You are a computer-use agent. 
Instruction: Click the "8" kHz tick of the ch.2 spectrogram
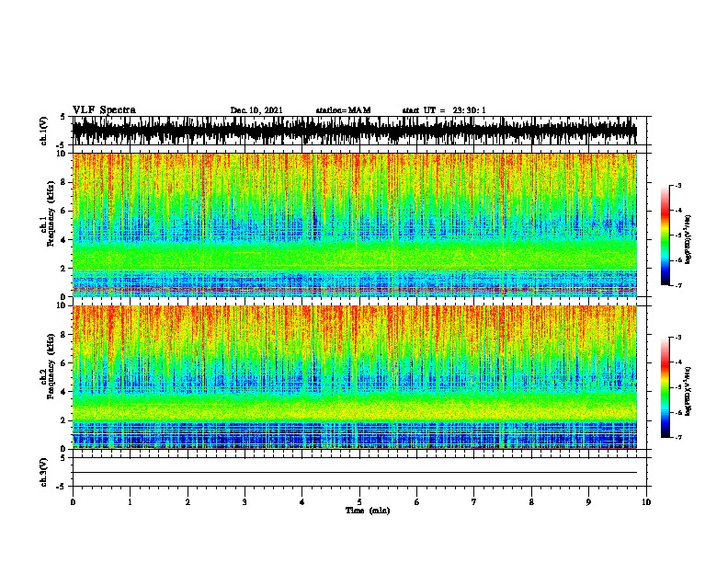pyautogui.click(x=64, y=335)
